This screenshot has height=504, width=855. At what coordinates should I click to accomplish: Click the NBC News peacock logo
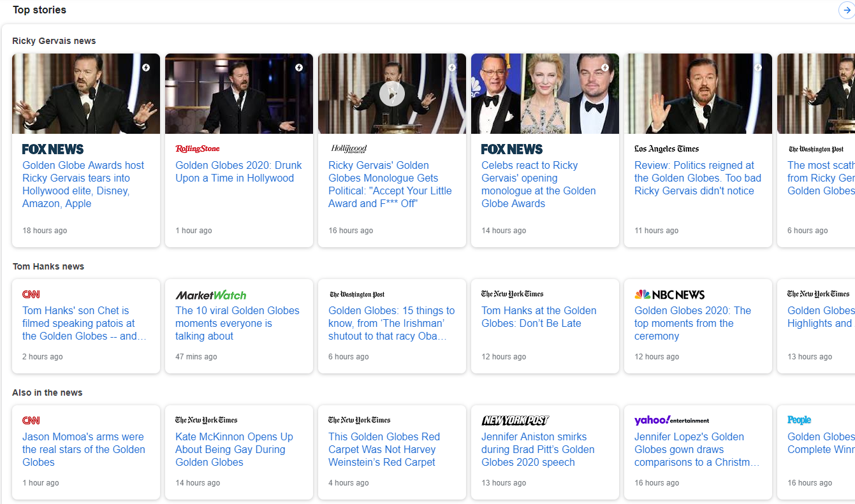[669, 294]
